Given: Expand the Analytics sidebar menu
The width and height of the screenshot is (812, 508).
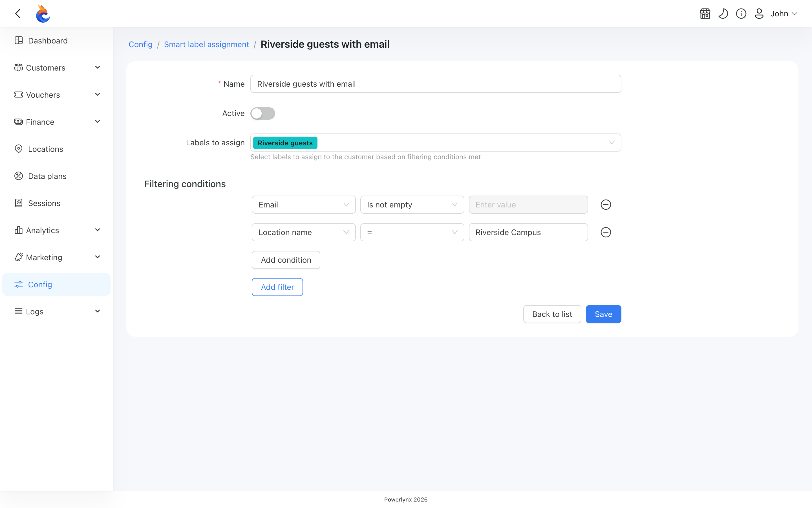Looking at the screenshot, I should coord(56,230).
